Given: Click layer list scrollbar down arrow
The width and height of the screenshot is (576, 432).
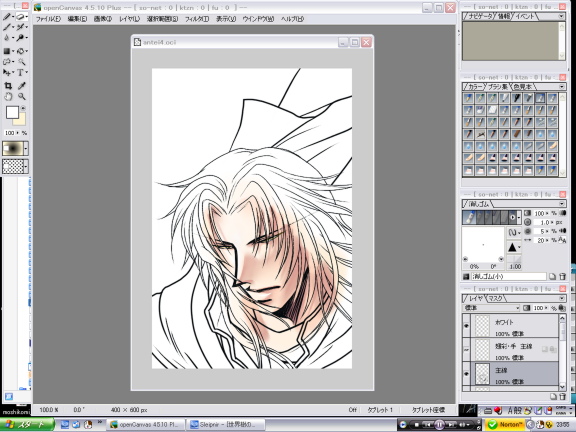Looking at the screenshot, I should (562, 387).
